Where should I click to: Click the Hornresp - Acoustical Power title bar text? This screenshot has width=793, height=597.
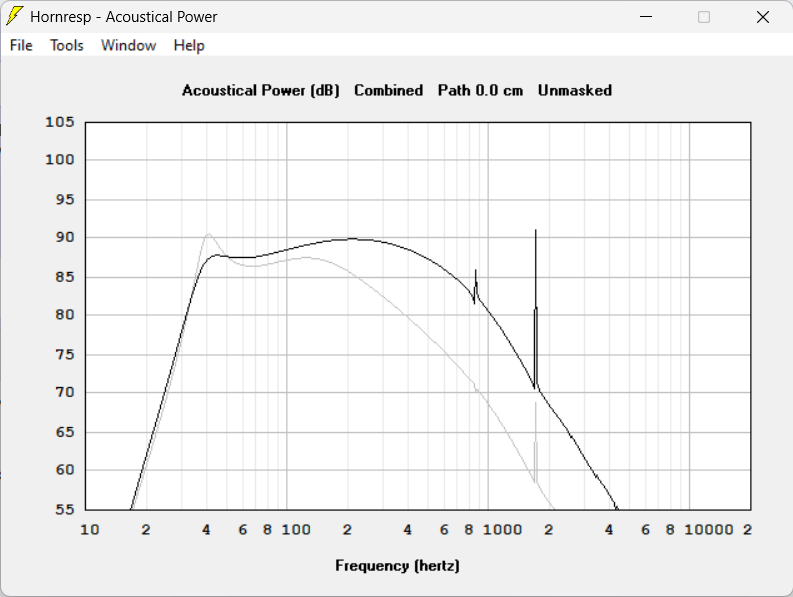[123, 17]
